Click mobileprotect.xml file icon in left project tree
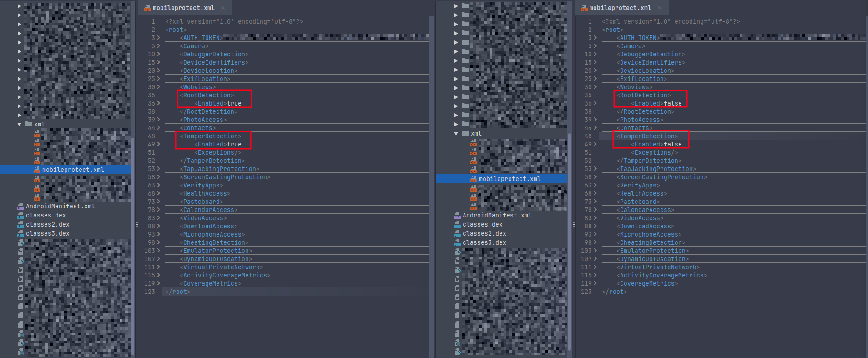The height and width of the screenshot is (358, 868). [37, 170]
